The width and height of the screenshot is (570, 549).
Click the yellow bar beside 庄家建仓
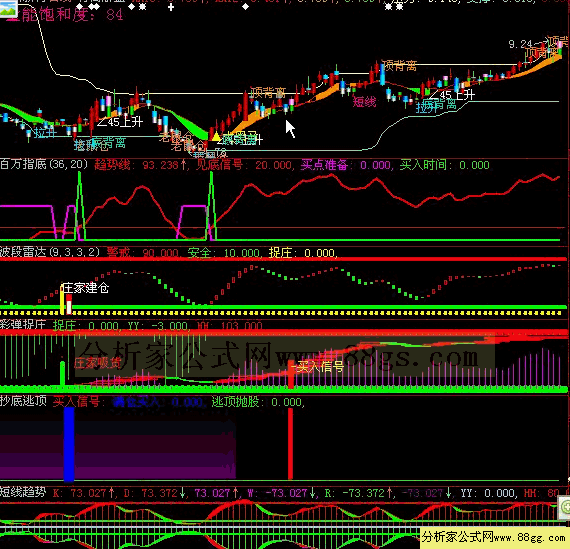coord(62,300)
